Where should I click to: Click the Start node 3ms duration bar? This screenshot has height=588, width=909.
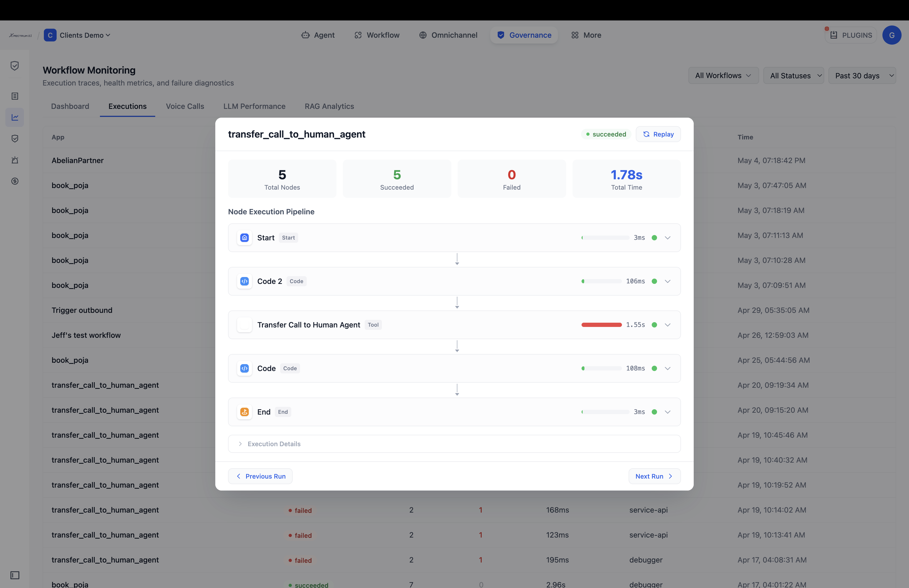coord(605,238)
